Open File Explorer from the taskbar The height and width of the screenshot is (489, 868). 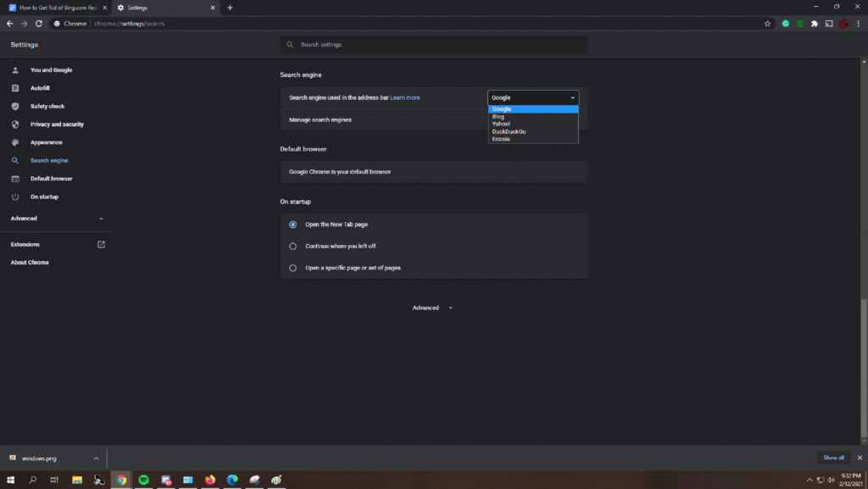tap(77, 481)
